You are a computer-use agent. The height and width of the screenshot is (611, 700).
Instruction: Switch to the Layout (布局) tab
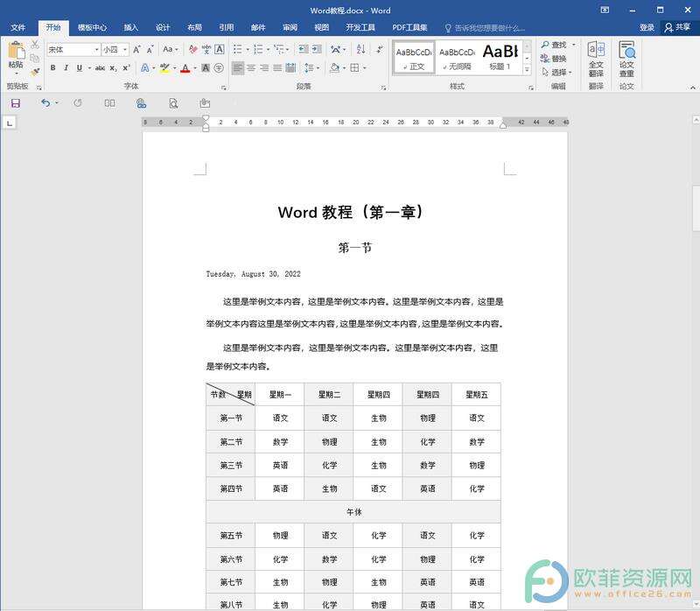click(194, 27)
